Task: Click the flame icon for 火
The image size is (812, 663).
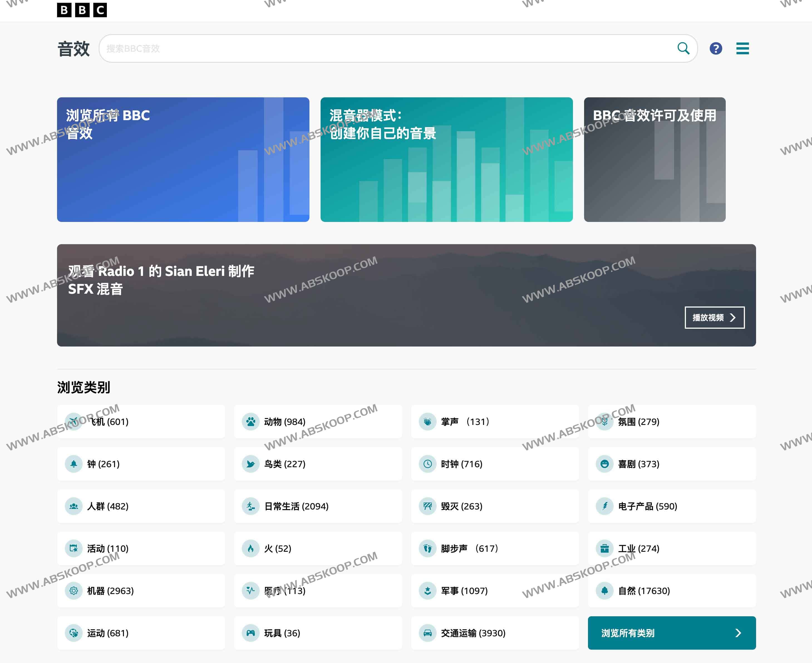Action: click(x=251, y=548)
